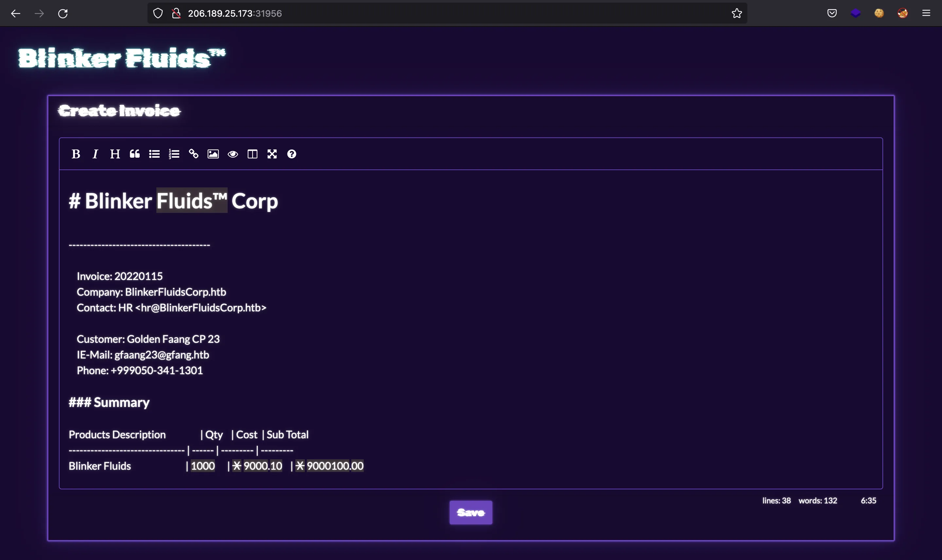Viewport: 942px width, 560px height.
Task: Click the quantity value 1000
Action: [202, 466]
